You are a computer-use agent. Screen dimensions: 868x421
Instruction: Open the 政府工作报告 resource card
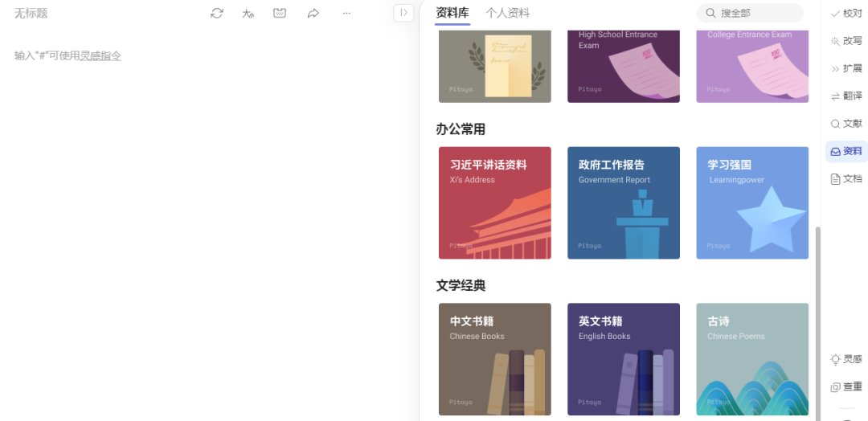click(624, 202)
